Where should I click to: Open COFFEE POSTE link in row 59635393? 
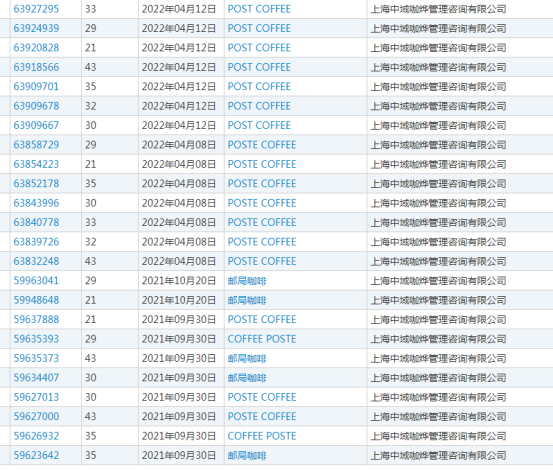point(262,339)
